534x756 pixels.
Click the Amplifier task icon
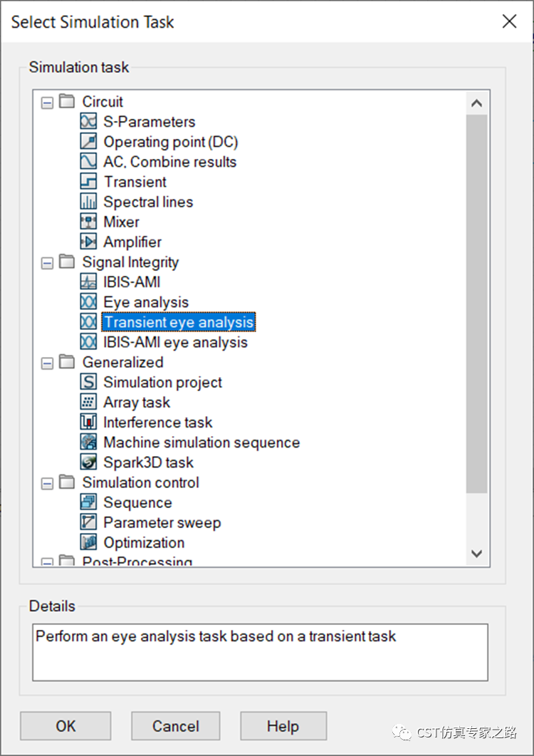(x=88, y=242)
